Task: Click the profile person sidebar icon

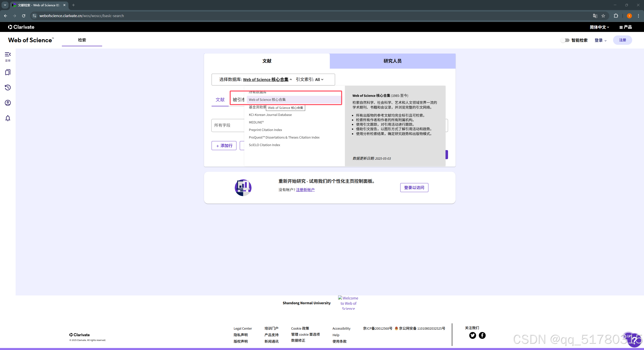Action: point(8,103)
